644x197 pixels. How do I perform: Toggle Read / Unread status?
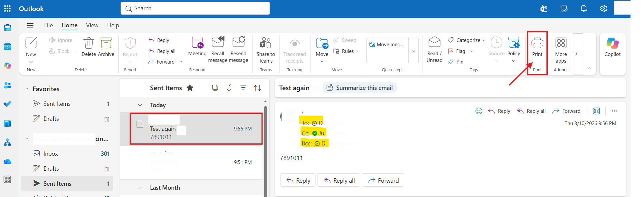pyautogui.click(x=434, y=50)
